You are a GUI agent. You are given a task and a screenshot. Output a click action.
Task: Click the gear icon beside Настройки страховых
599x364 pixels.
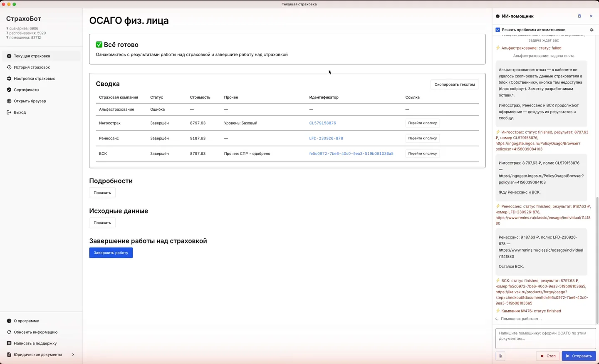coord(9,79)
